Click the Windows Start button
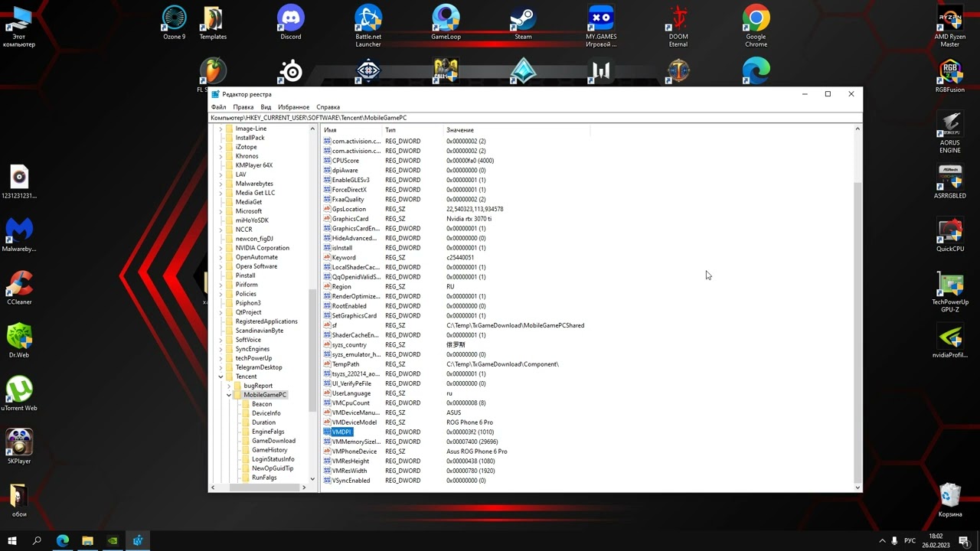 click(12, 540)
